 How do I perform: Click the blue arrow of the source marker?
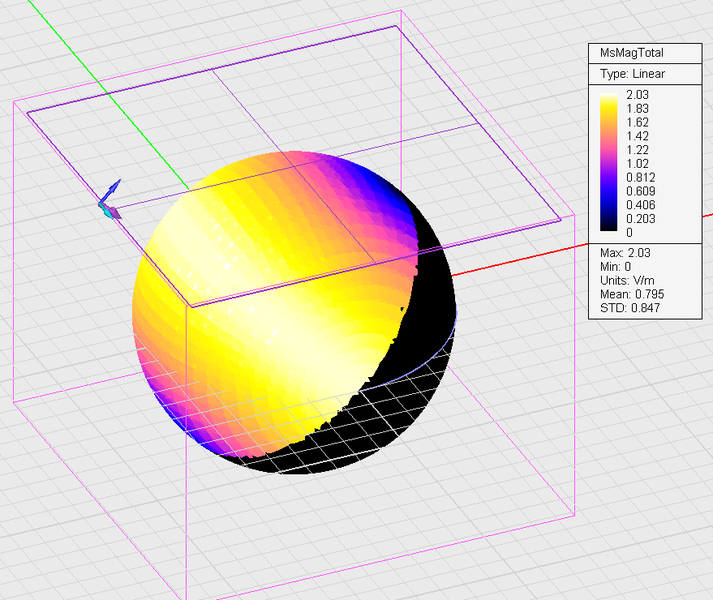(x=114, y=189)
